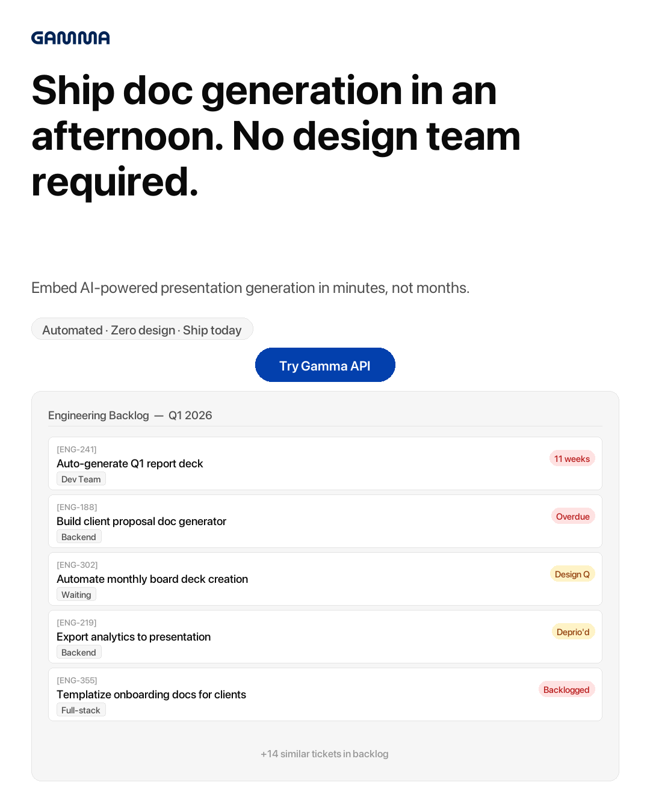The image size is (650, 812).
Task: Click the Full-stack tag
Action: [81, 710]
